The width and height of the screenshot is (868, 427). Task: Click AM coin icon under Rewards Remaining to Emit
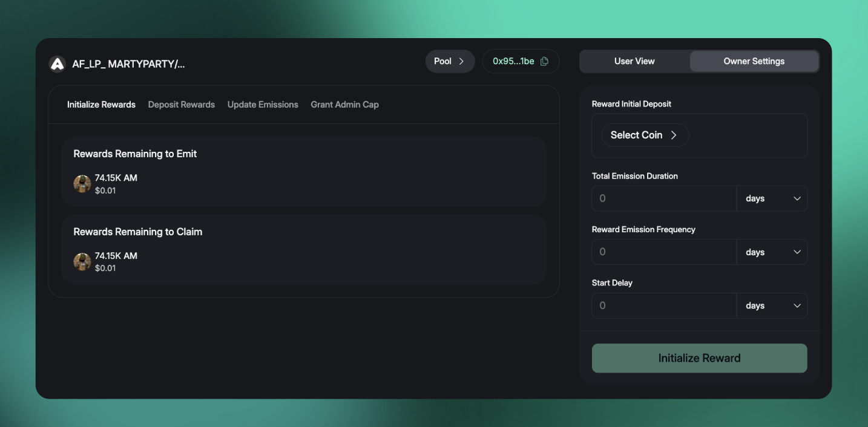click(x=82, y=184)
